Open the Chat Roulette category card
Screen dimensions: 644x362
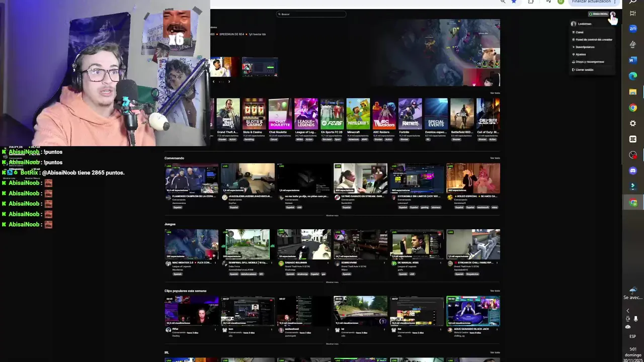click(280, 114)
